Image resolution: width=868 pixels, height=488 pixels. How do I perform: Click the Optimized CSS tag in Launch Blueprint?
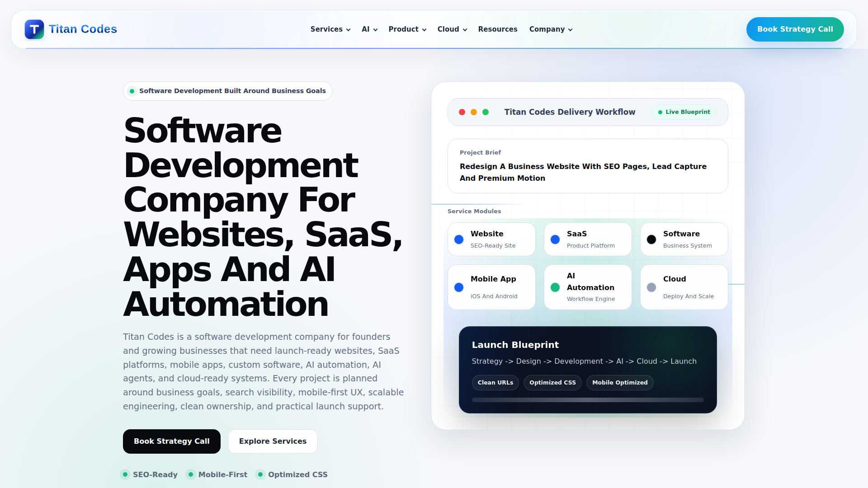click(x=552, y=383)
